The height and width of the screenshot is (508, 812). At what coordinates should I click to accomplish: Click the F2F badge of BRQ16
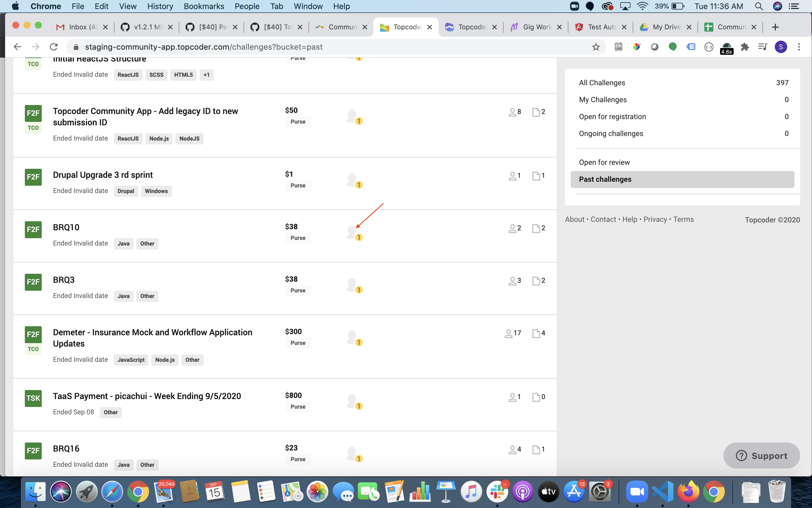tap(33, 450)
